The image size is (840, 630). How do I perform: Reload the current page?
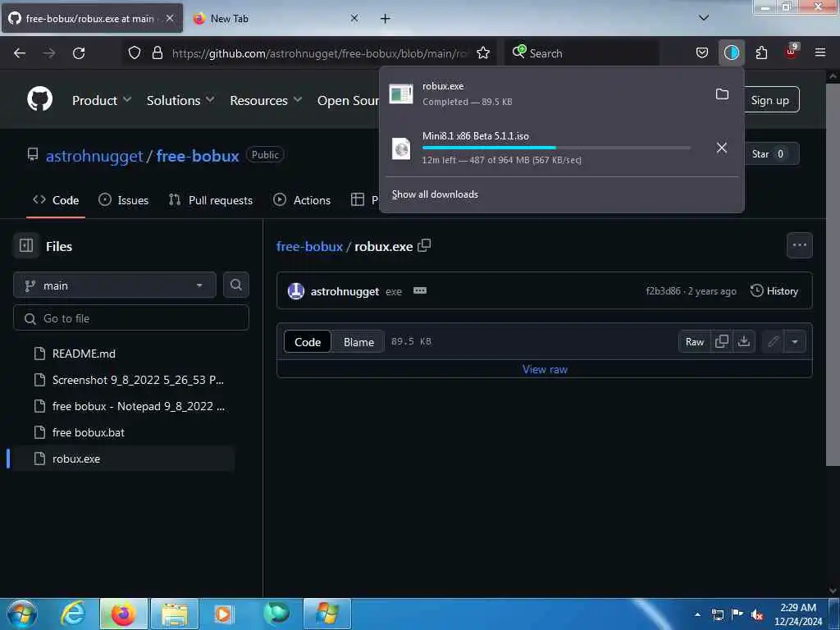(79, 53)
